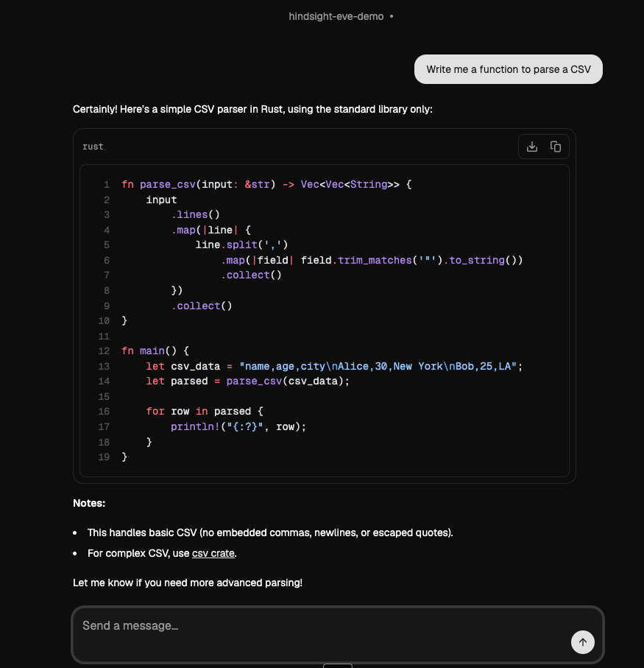Click the dot indicator beside the title
The image size is (644, 668).
pos(392,17)
